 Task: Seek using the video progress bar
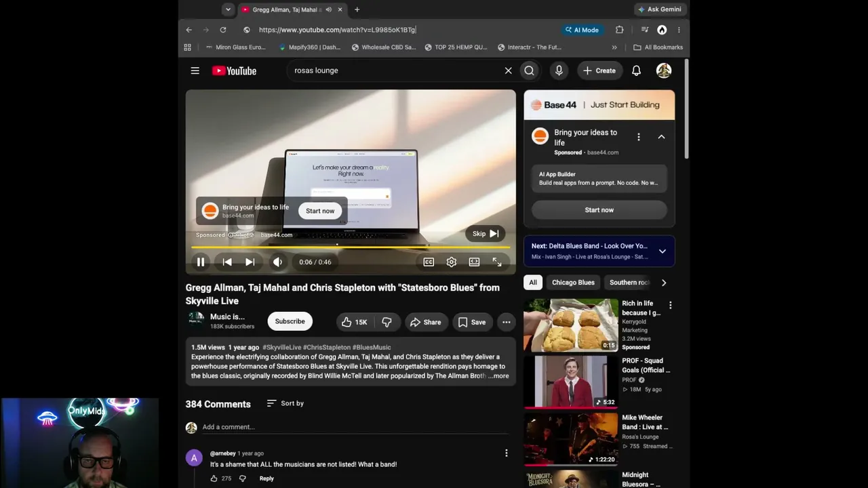tap(351, 247)
